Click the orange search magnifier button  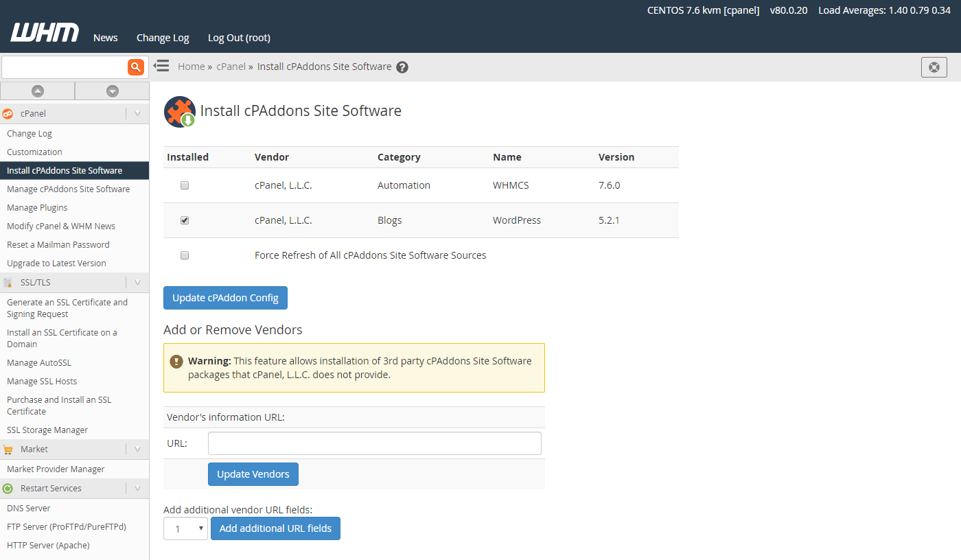[x=136, y=67]
